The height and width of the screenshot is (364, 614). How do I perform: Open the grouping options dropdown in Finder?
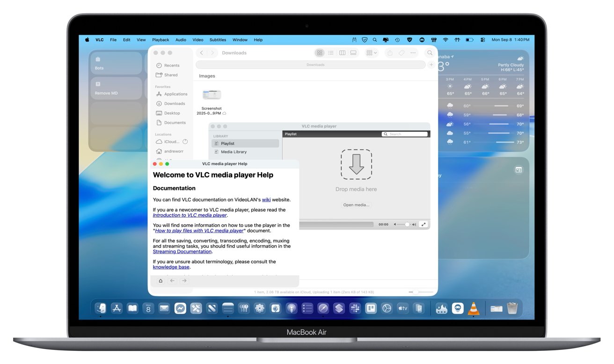371,52
